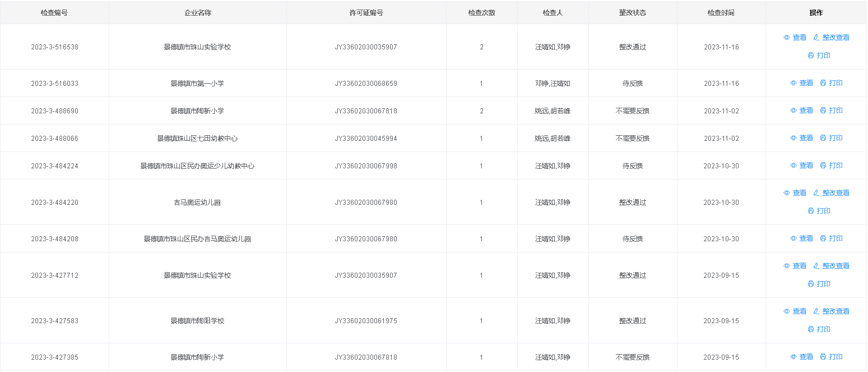
Task: Click the pencil icon for record 2023-3-484220
Action: (x=816, y=193)
